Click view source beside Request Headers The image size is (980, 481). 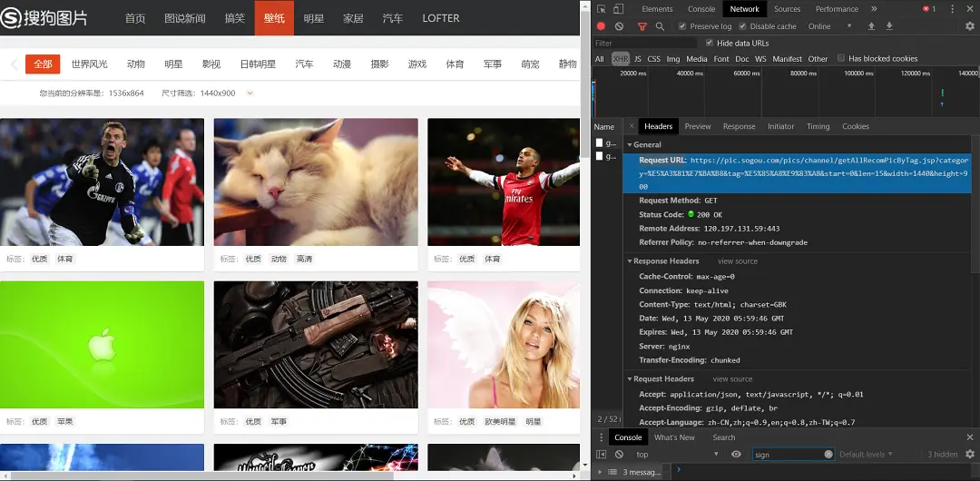pyautogui.click(x=732, y=379)
